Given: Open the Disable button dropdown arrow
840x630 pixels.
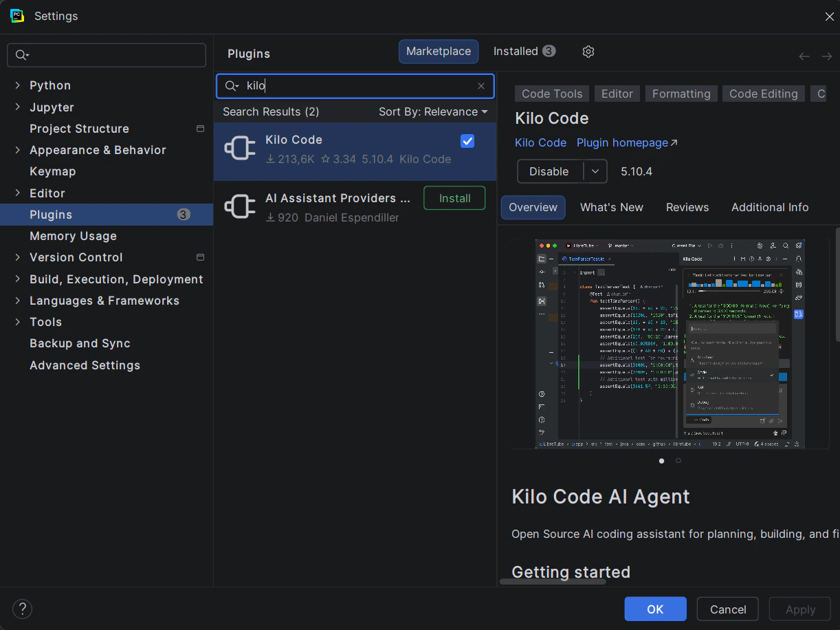Looking at the screenshot, I should [x=596, y=171].
